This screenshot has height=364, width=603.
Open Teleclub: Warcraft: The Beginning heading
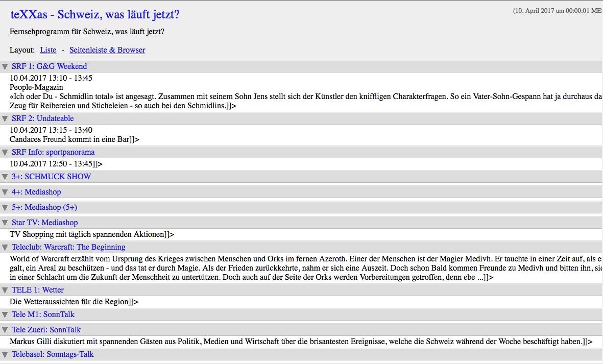point(68,247)
